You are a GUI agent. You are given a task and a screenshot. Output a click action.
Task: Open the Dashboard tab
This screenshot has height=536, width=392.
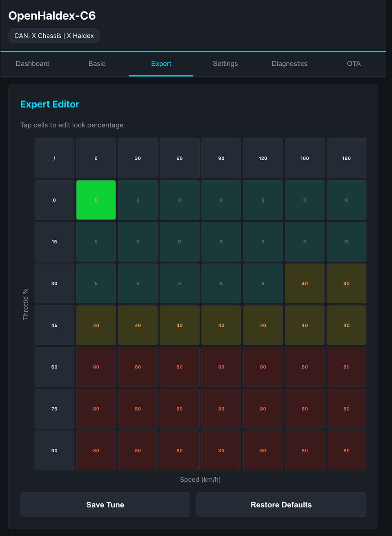click(x=33, y=64)
